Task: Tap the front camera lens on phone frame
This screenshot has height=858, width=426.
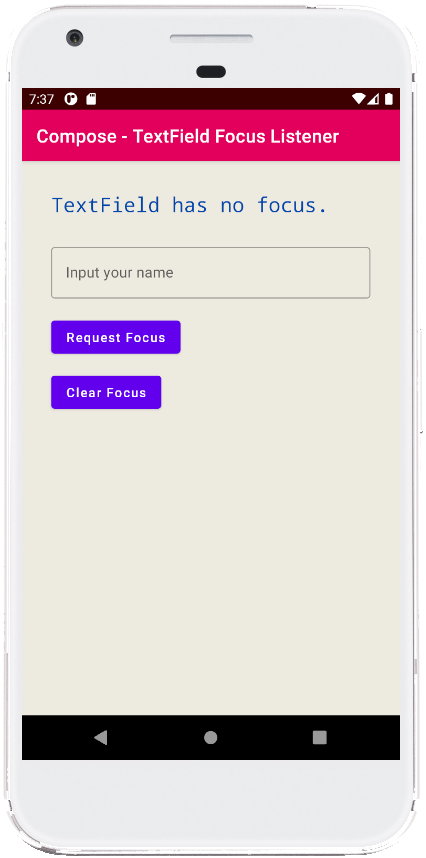Action: [74, 38]
